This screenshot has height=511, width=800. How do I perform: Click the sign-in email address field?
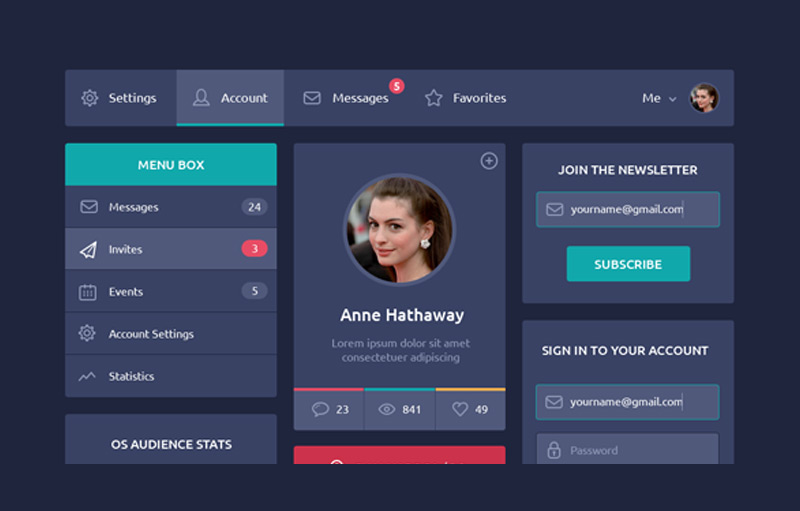(x=628, y=402)
